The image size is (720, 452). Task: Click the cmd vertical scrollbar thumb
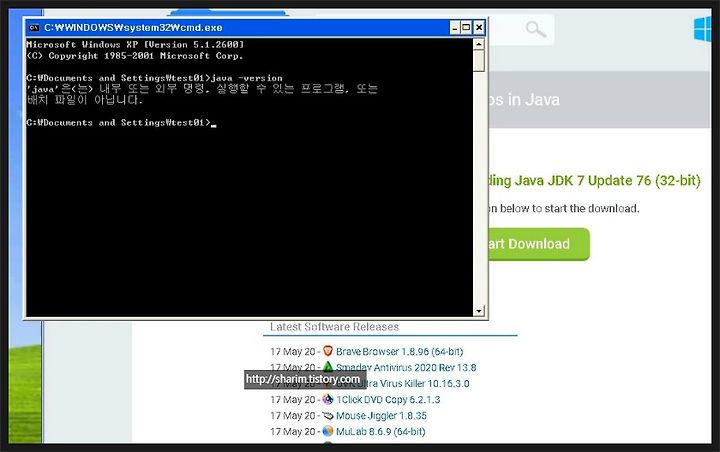click(x=478, y=61)
